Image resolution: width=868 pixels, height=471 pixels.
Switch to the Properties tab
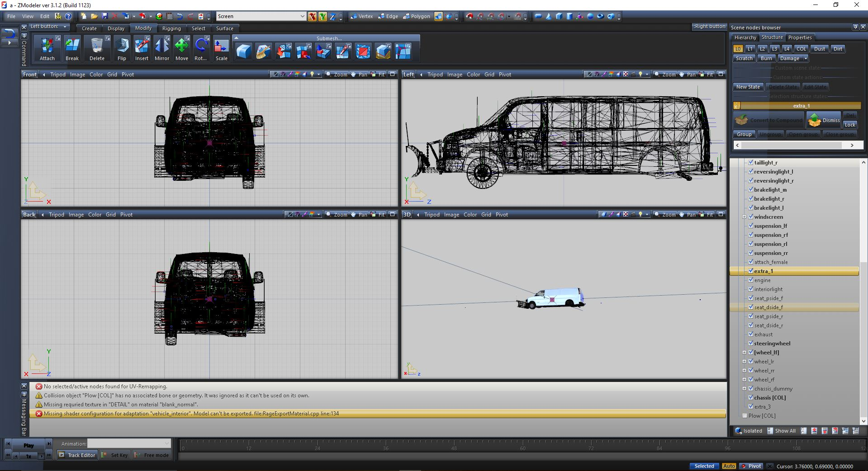(800, 38)
